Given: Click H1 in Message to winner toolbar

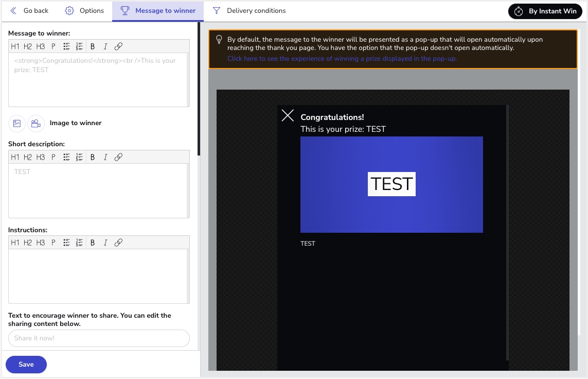Looking at the screenshot, I should 15,46.
